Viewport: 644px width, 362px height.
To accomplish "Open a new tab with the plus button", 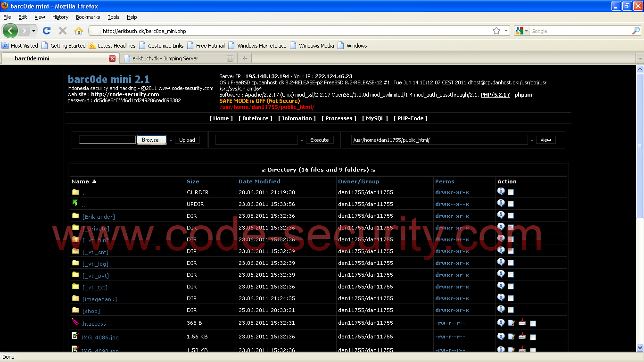I will point(244,58).
